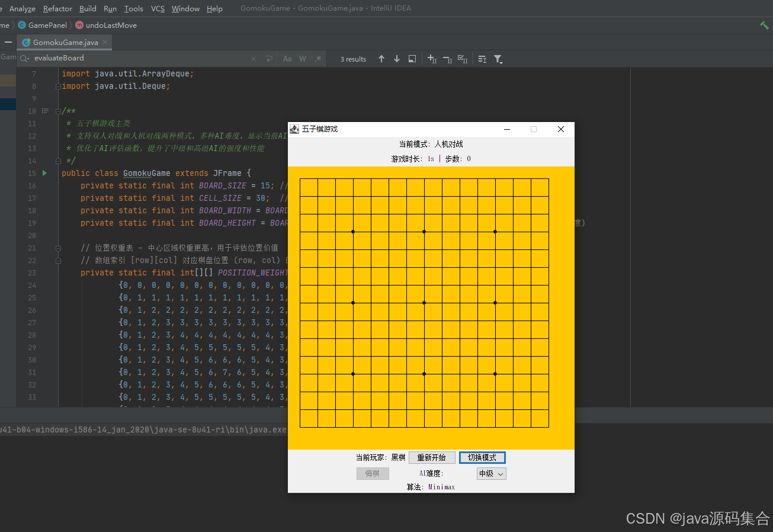Click the new line search icon
The height and width of the screenshot is (532, 773).
pos(269,59)
